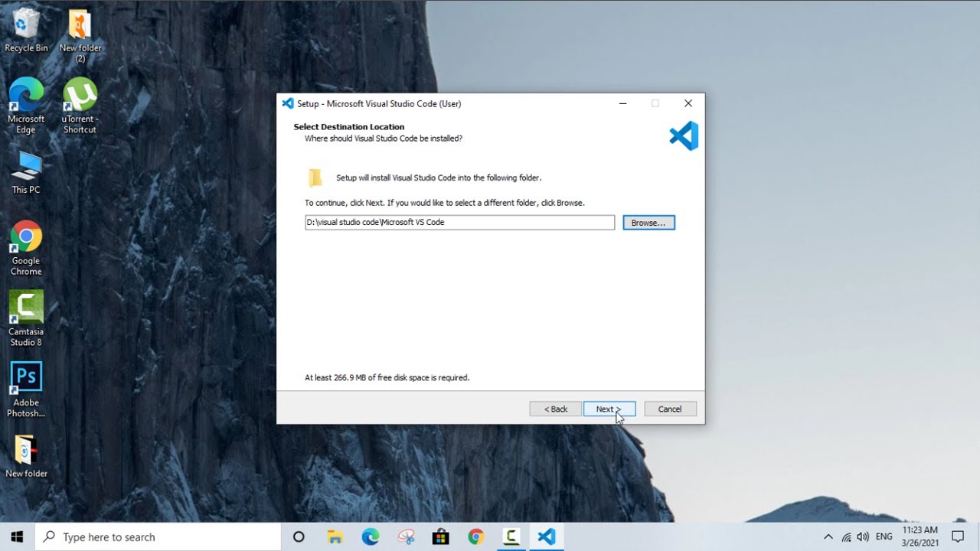The height and width of the screenshot is (551, 980).
Task: Select the Google Chrome desktop shortcut
Action: point(26,249)
